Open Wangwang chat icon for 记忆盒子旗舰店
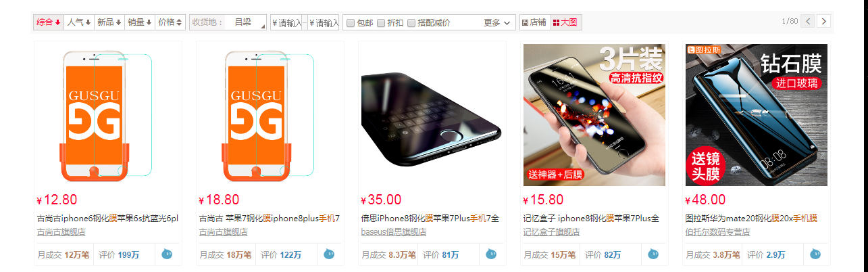The height and width of the screenshot is (272, 868). [x=654, y=254]
